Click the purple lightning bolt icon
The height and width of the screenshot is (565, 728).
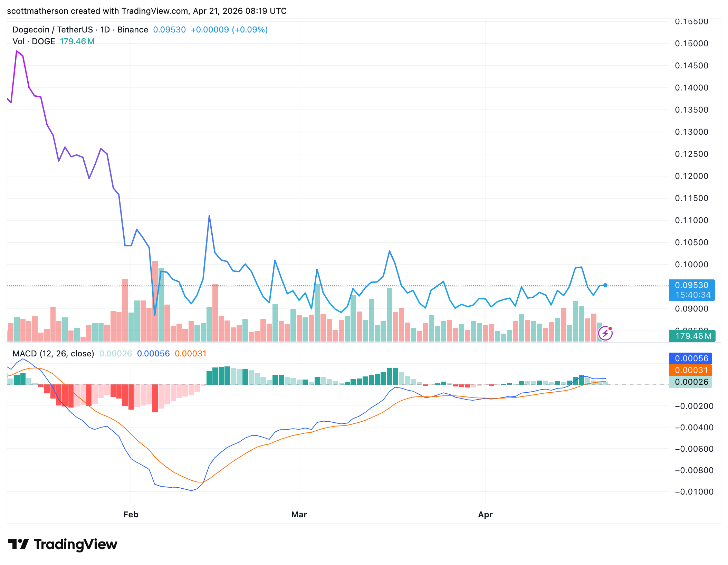pyautogui.click(x=605, y=334)
